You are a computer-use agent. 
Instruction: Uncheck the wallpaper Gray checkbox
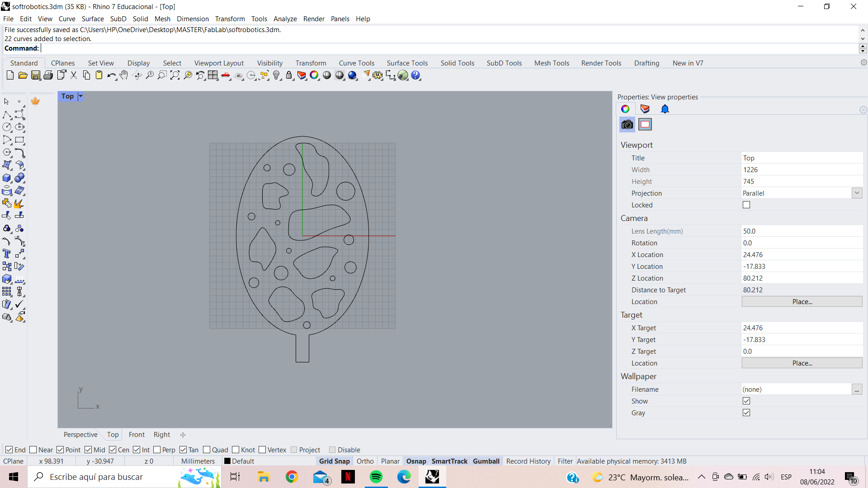pyautogui.click(x=746, y=413)
